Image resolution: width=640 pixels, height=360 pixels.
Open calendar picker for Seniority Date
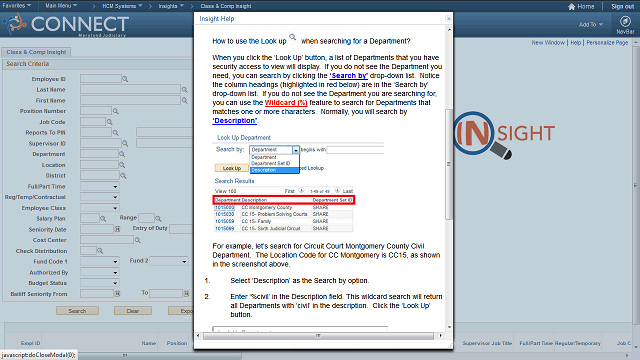[x=118, y=229]
